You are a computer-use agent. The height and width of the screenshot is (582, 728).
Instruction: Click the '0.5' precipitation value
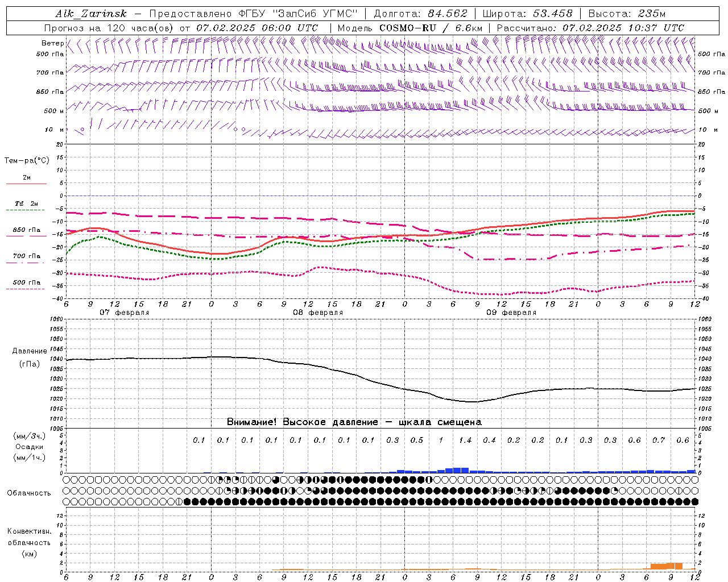[417, 440]
